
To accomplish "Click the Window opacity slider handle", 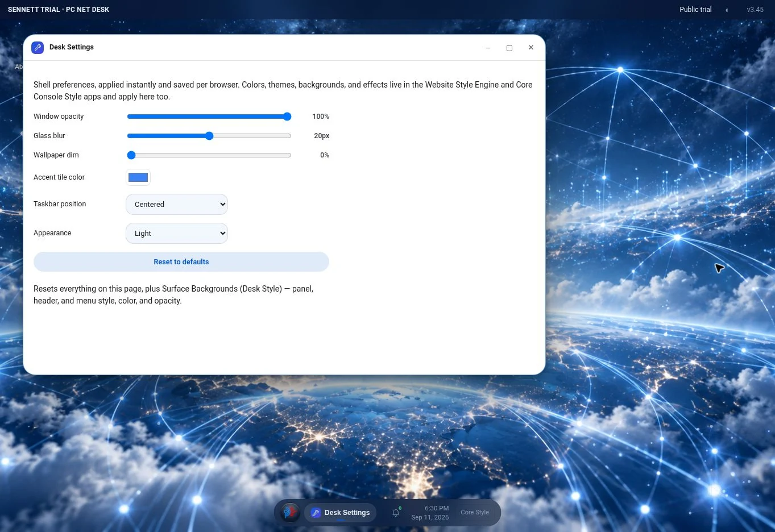I will tap(287, 117).
